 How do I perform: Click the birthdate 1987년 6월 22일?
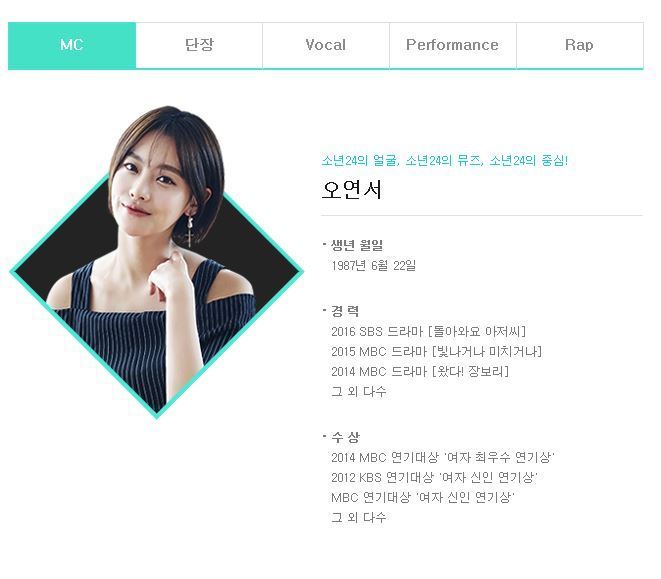coord(373,266)
